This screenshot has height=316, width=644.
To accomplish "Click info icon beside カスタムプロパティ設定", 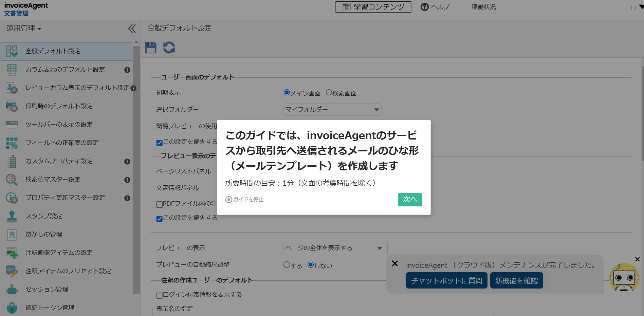I will [x=127, y=162].
